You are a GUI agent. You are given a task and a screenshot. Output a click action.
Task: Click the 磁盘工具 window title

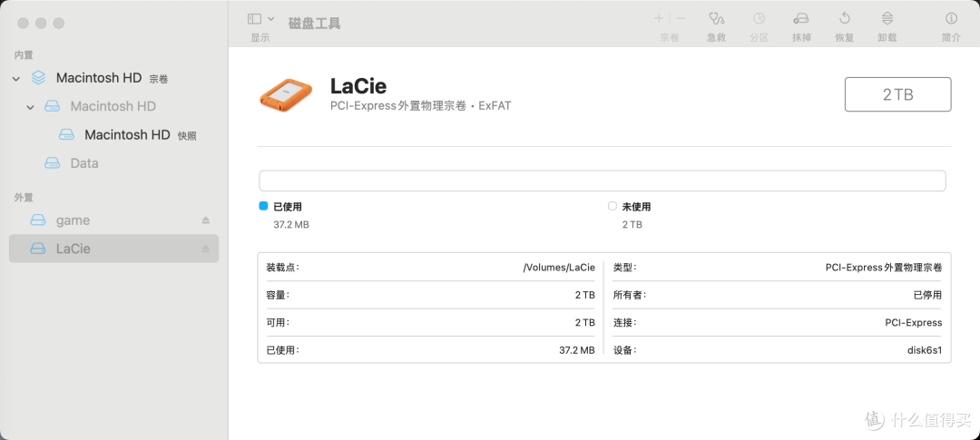(314, 24)
